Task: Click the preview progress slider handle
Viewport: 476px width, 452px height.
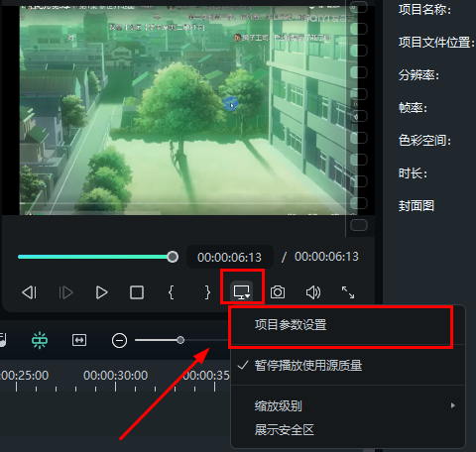Action: point(173,257)
